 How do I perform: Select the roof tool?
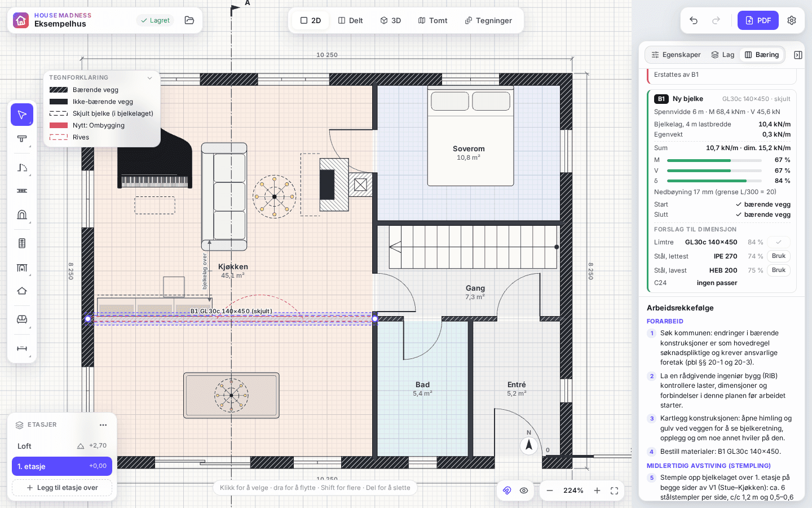[22, 291]
